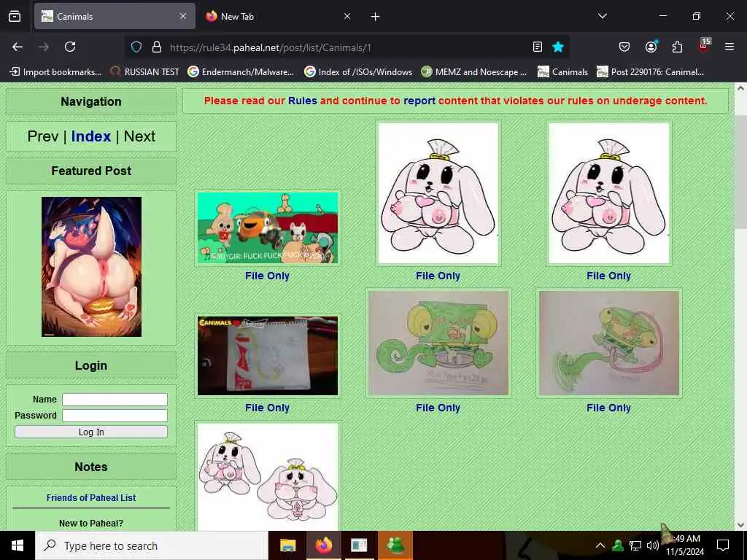Open the taskbar clock showing 11/5/2024
The image size is (747, 560).
point(684,545)
